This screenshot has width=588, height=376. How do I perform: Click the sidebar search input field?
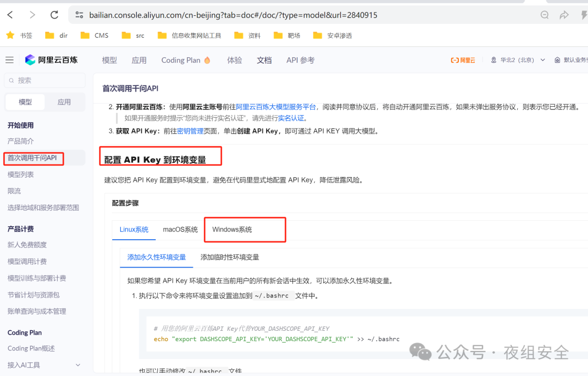[44, 80]
